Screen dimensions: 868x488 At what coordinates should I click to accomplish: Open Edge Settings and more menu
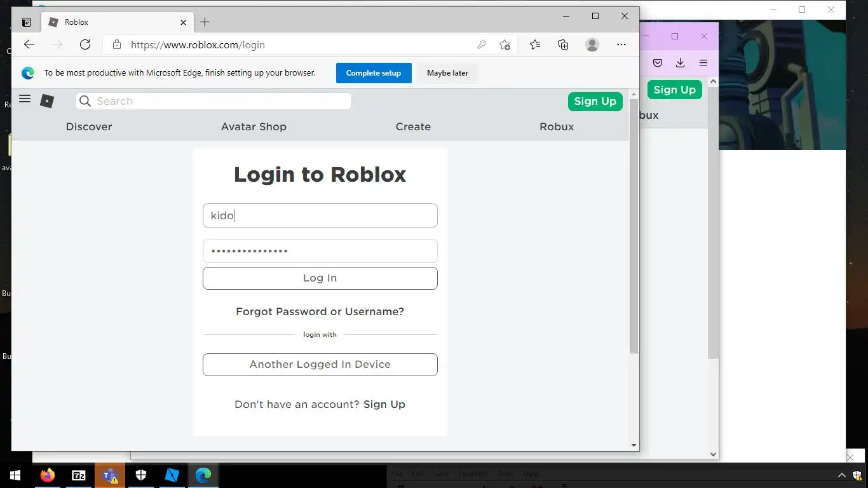(621, 44)
